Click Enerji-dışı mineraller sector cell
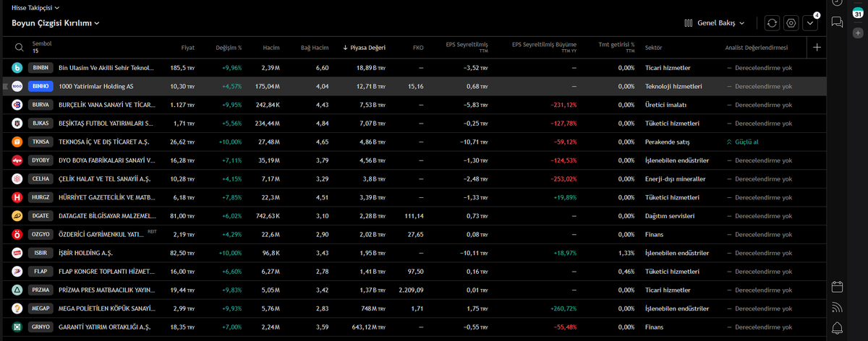Screen dimensions: 868x341 tap(676, 178)
